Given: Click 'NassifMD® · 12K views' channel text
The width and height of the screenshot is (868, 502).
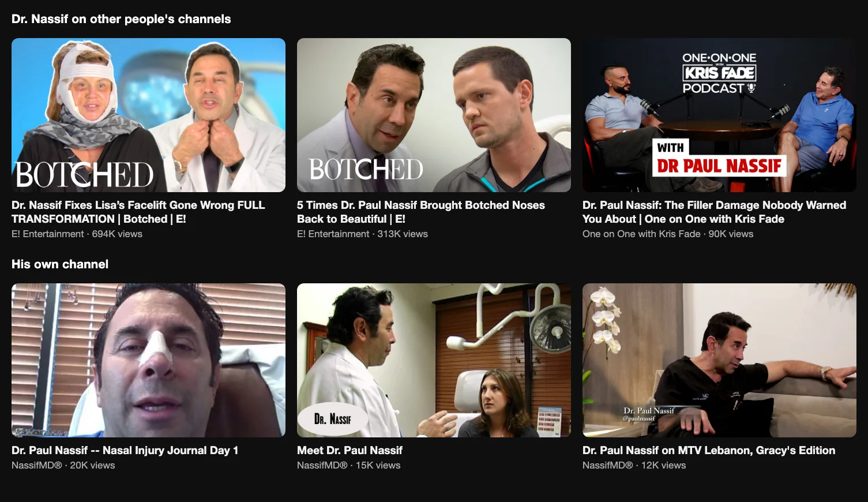Looking at the screenshot, I should coord(634,465).
